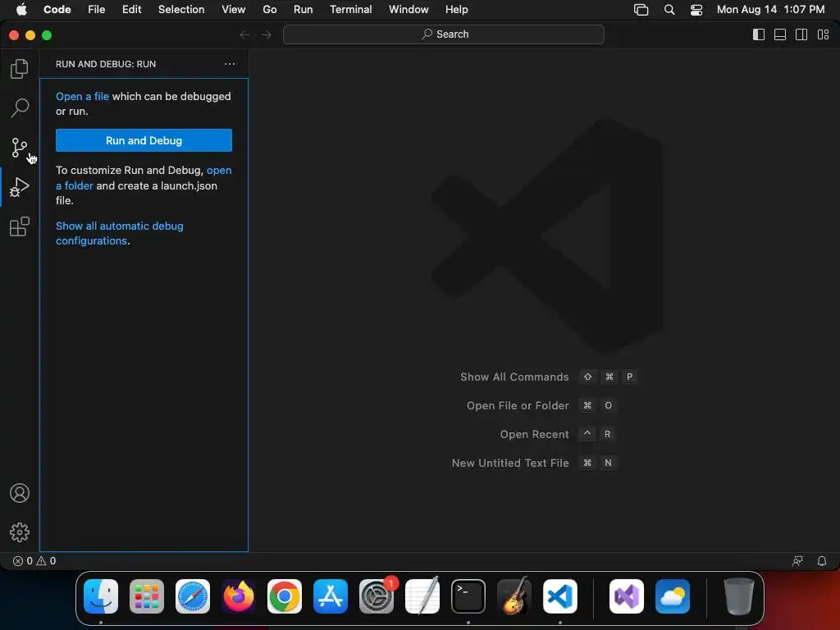Open GarageBand from the Dock

[x=514, y=596]
